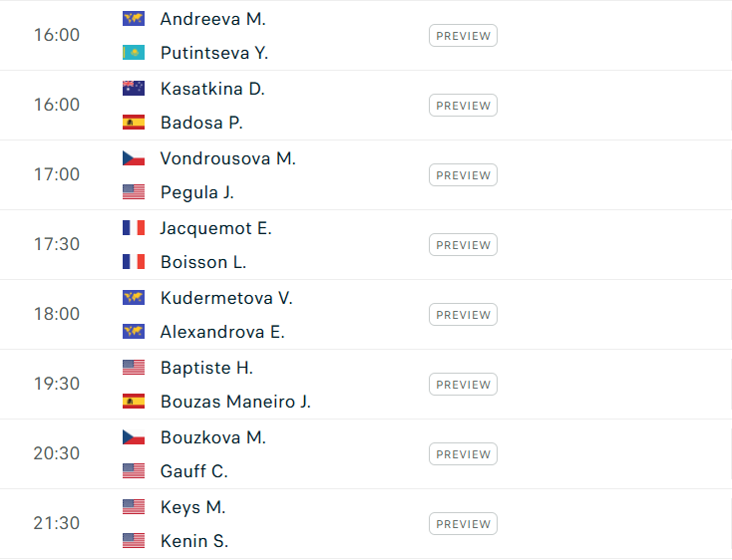Click Australian flag beside Kasatkina D.
Image resolution: width=732 pixels, height=560 pixels.
[134, 88]
